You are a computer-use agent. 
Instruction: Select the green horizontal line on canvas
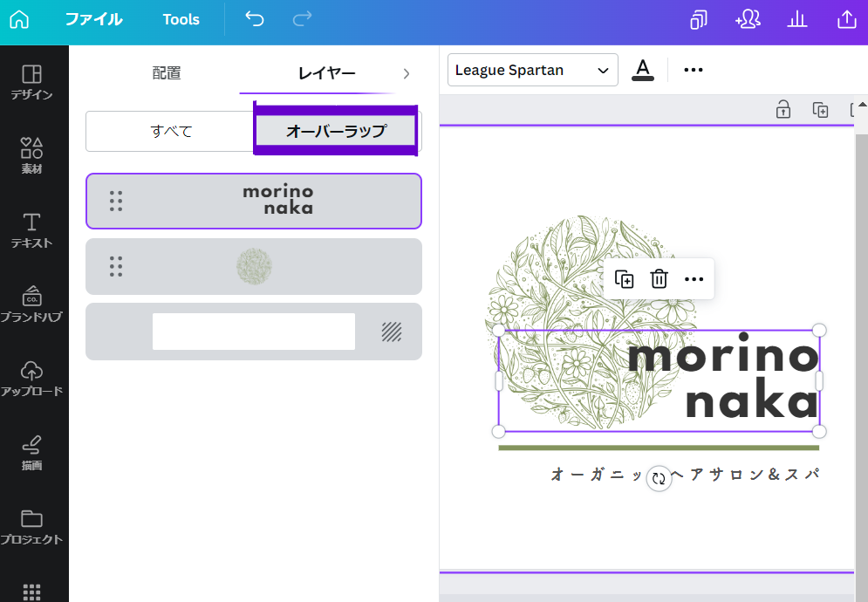point(659,448)
